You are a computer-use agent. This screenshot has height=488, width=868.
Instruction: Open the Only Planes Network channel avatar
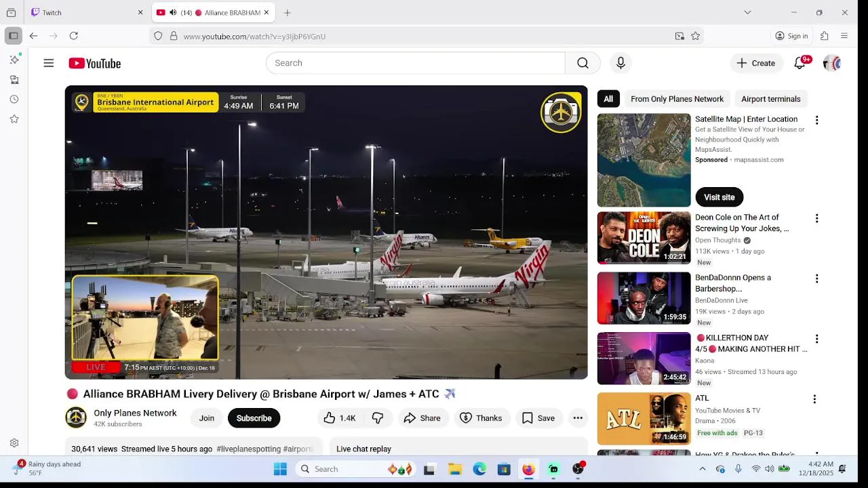(x=76, y=418)
